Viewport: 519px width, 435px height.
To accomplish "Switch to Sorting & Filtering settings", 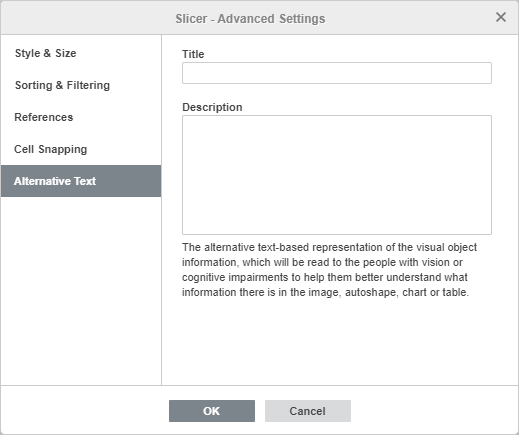I will point(81,85).
